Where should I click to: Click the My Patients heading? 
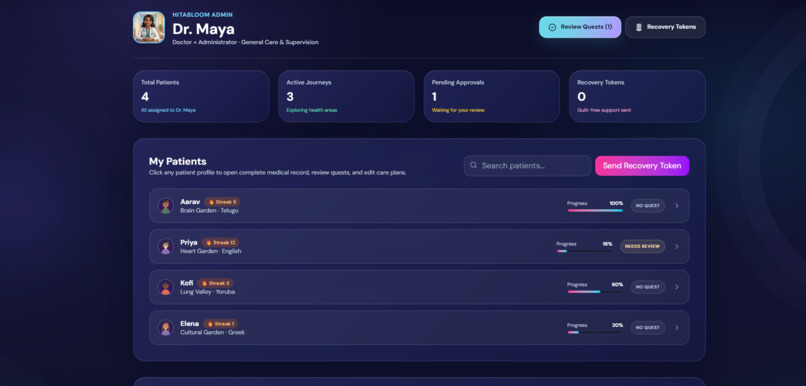[178, 161]
